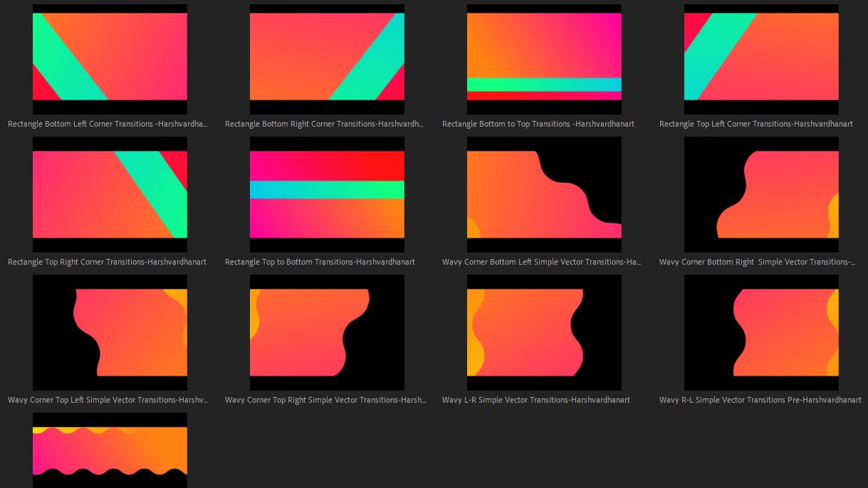Select the Wavy L-R Simple Vector Transitions thumbnail

point(543,332)
